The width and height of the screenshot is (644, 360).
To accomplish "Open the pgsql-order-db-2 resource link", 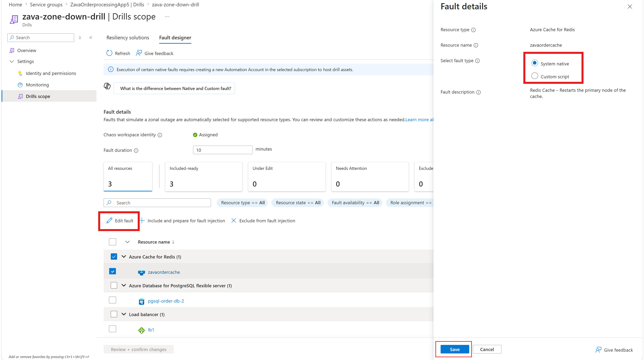I will coord(166,301).
